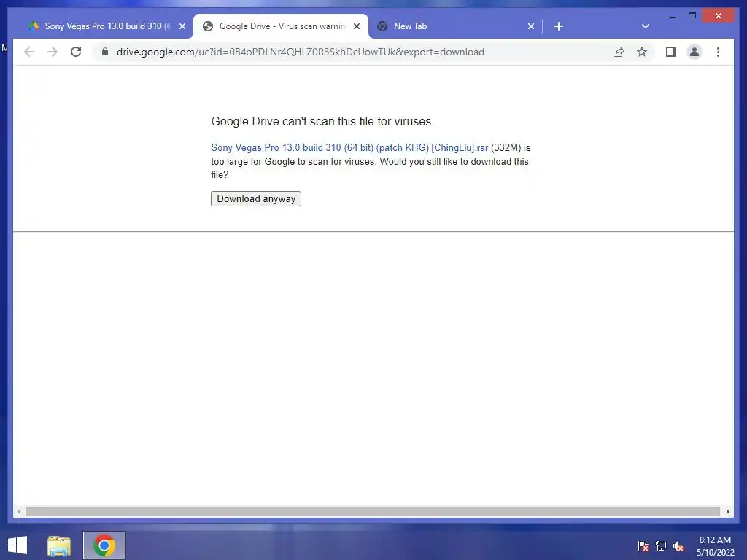Open File Explorer from the taskbar
This screenshot has height=560, width=747.
[x=59, y=545]
